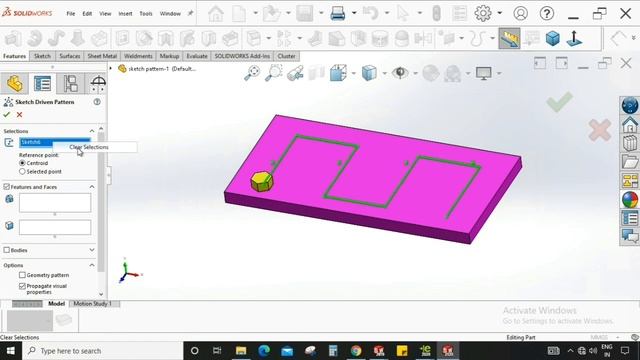Click the Windows Start button
This screenshot has width=640, height=360.
[11, 351]
